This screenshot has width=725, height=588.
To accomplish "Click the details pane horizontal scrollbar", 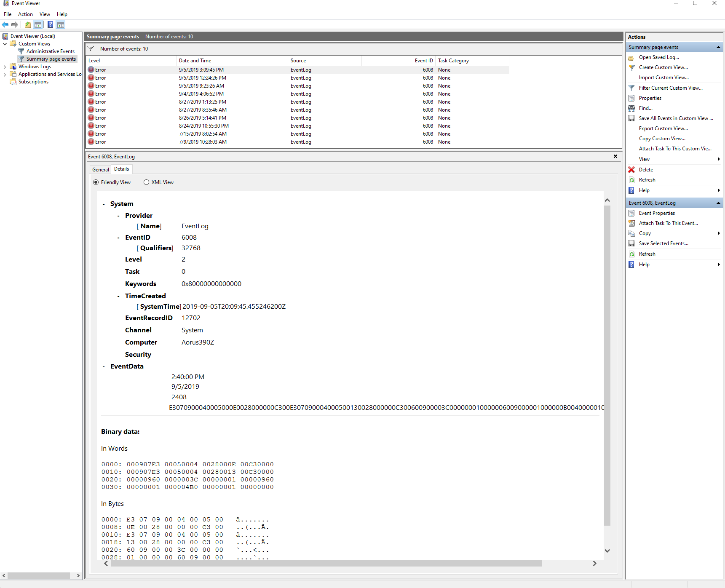I will pos(326,564).
